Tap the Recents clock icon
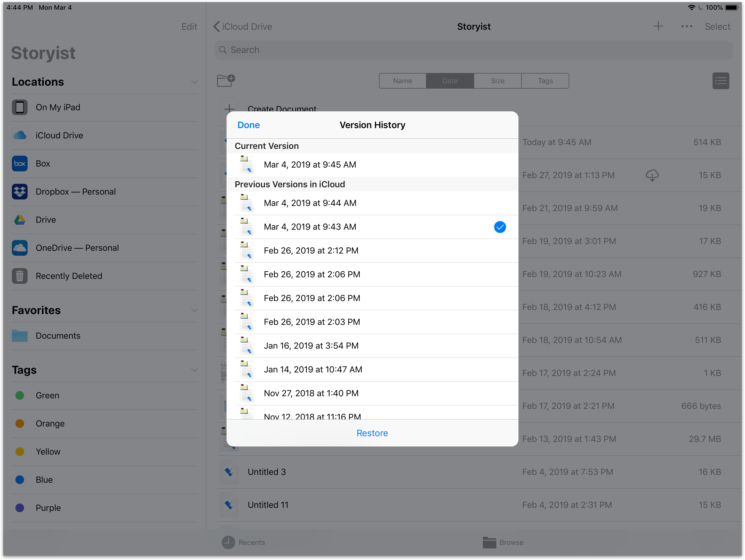Screen dimensions: 745x560 pyautogui.click(x=228, y=542)
